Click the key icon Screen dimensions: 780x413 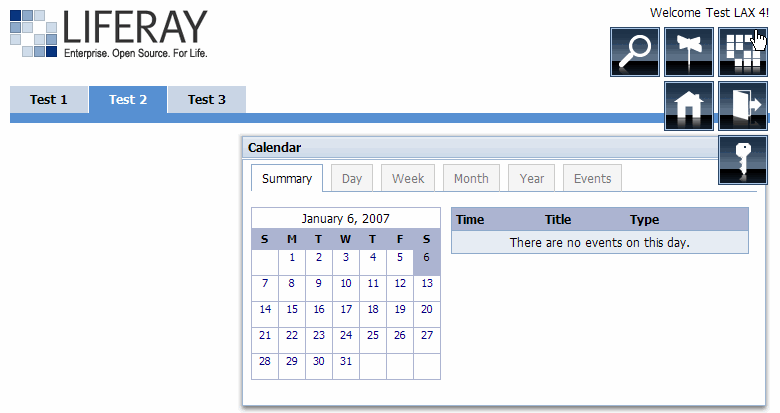[742, 160]
